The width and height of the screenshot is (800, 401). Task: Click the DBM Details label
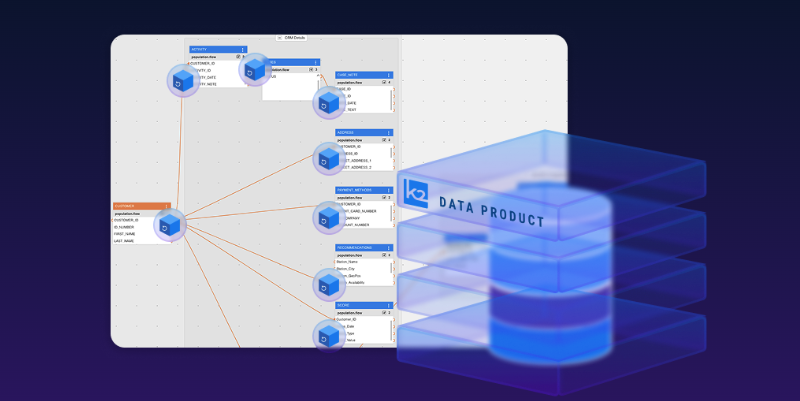pyautogui.click(x=295, y=38)
